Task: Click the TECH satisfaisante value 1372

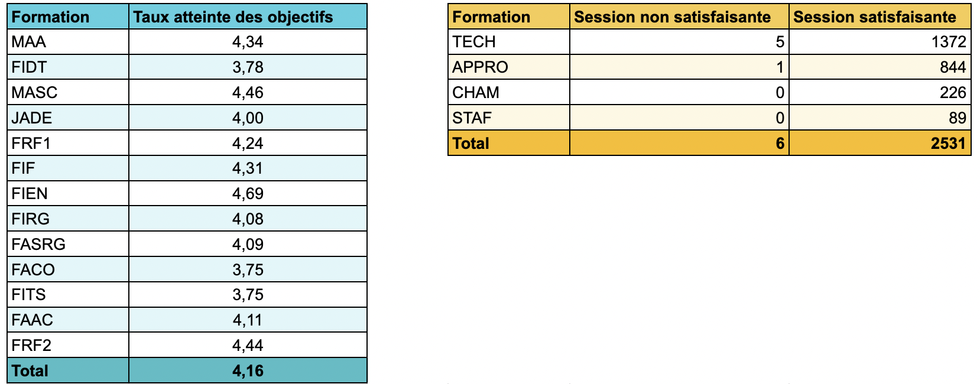Action: click(x=880, y=42)
